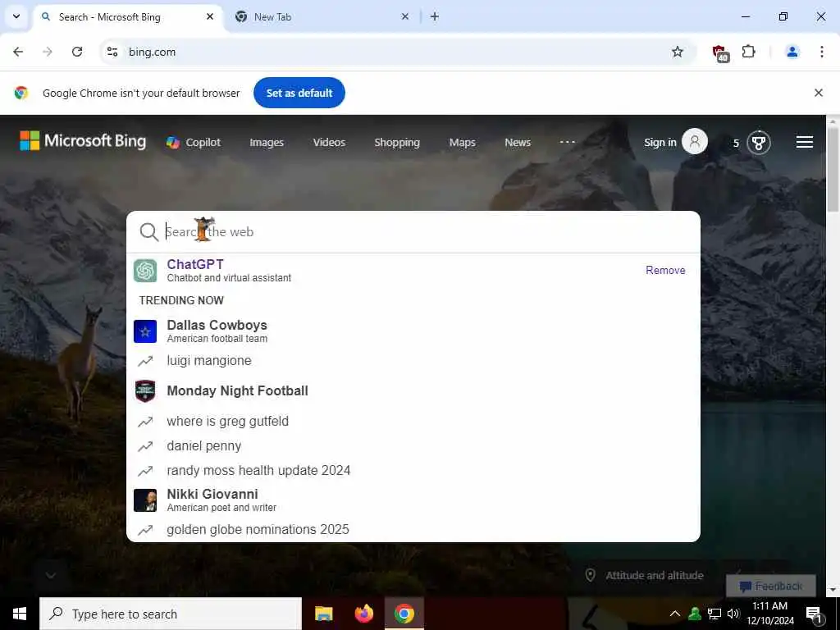Select the ChatGPT suggestion
Screen dimensions: 840x630
[413, 271]
